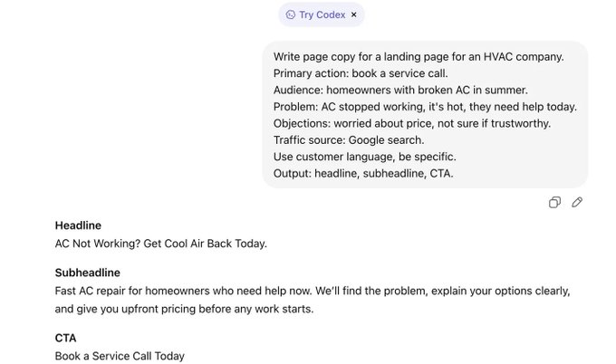Click the line 'and give you upfront pricing'
This screenshot has height=364, width=616.
(184, 309)
